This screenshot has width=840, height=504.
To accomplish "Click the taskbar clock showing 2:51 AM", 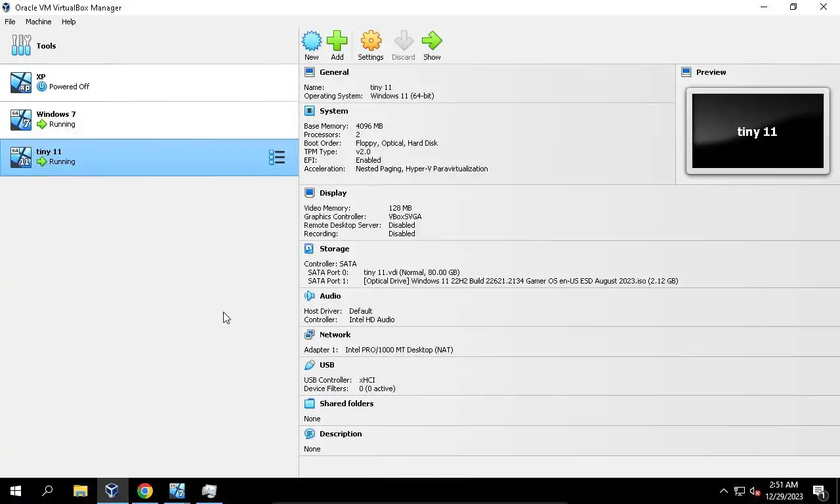I will (x=784, y=491).
